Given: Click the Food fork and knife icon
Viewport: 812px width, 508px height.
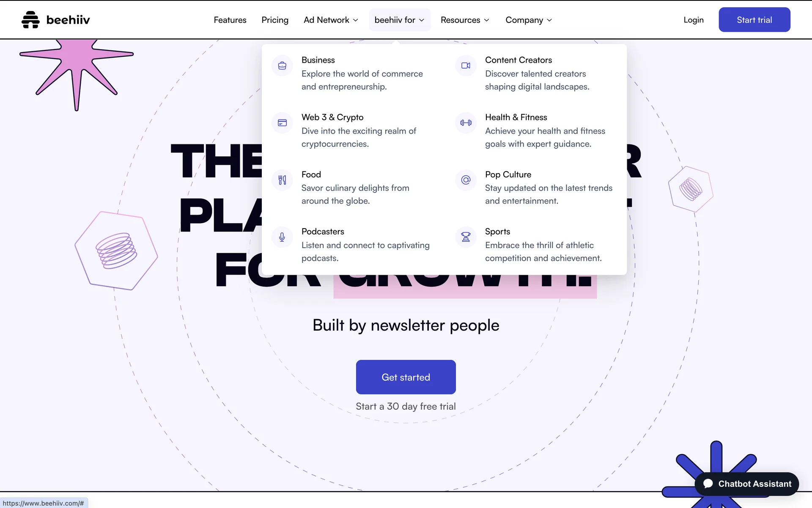Looking at the screenshot, I should (282, 180).
